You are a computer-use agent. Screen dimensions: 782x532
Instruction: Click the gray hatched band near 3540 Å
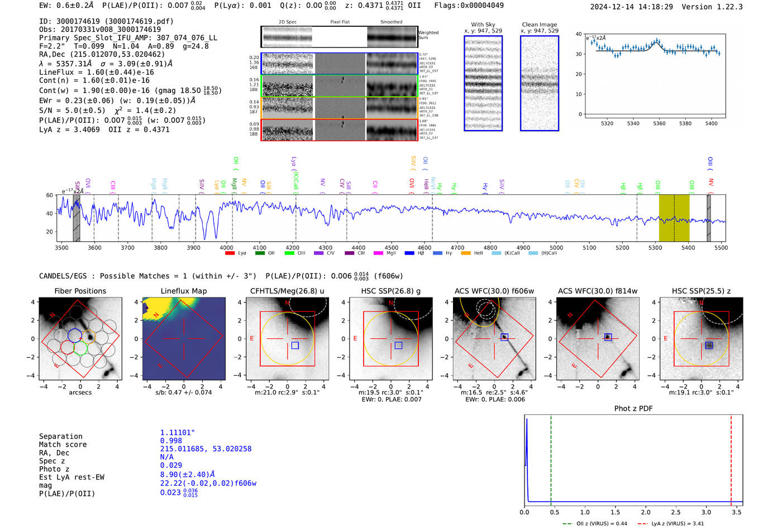coord(77,218)
